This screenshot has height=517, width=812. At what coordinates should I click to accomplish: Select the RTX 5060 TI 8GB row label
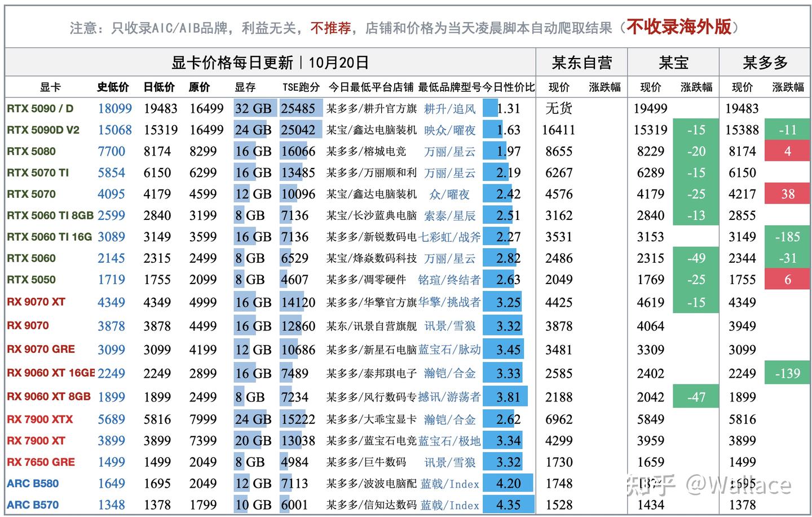50,215
